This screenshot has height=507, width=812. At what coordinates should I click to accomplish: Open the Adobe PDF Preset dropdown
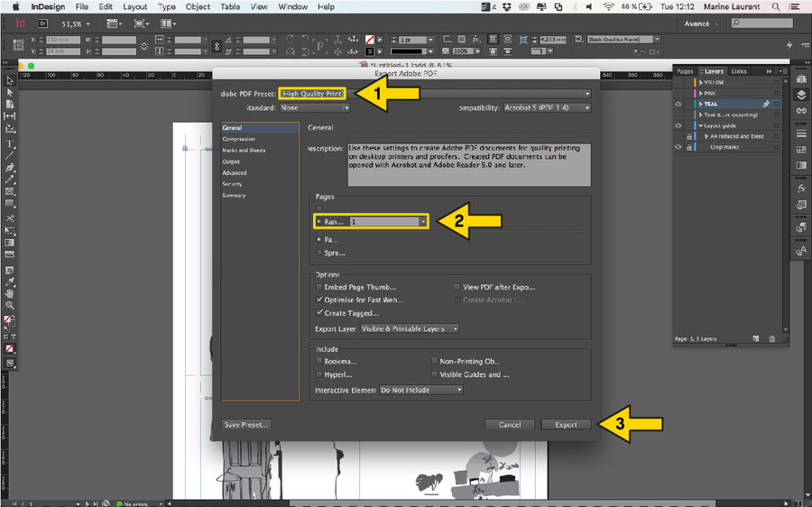coord(435,94)
